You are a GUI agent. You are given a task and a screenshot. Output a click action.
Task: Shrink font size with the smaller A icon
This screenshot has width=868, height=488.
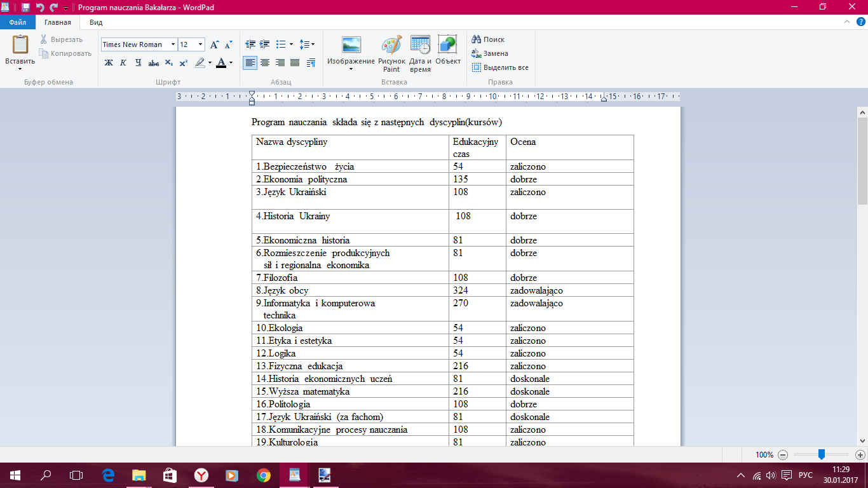click(x=228, y=44)
